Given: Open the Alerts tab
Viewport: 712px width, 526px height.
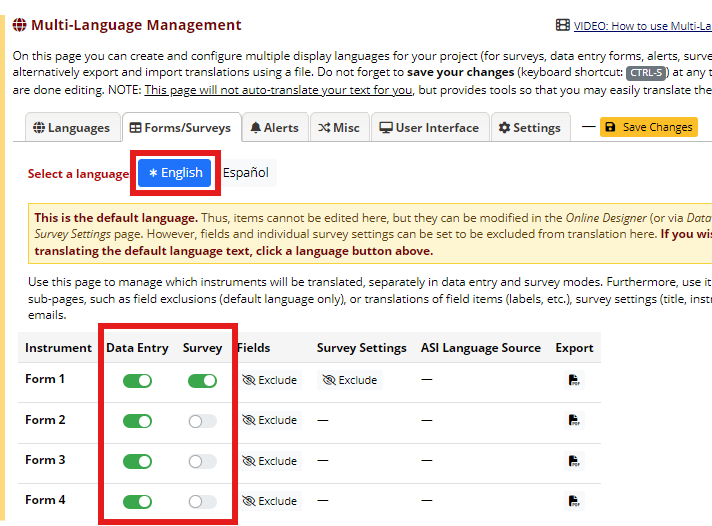Looking at the screenshot, I should point(275,128).
